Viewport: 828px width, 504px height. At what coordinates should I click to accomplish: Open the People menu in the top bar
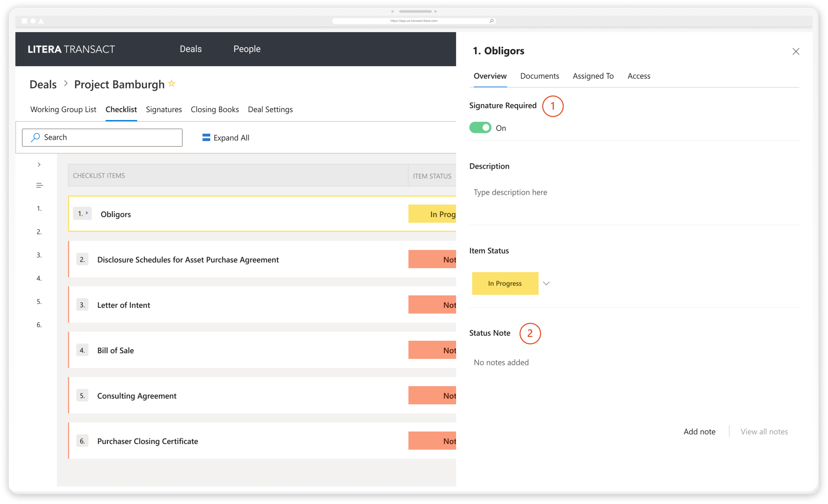(247, 49)
